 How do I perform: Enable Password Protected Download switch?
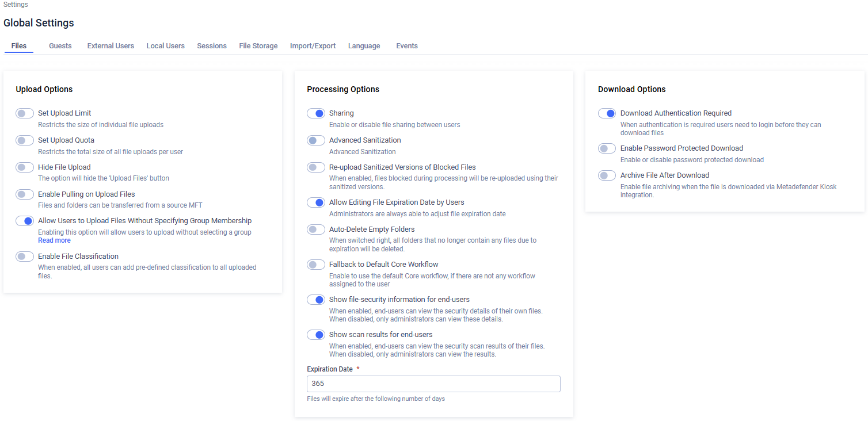point(607,148)
